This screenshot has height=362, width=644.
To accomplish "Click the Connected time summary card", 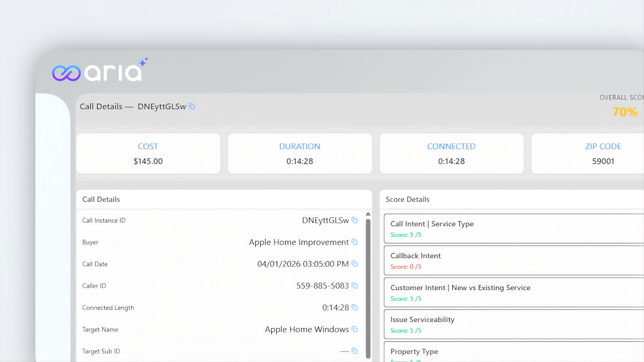I will coord(451,153).
